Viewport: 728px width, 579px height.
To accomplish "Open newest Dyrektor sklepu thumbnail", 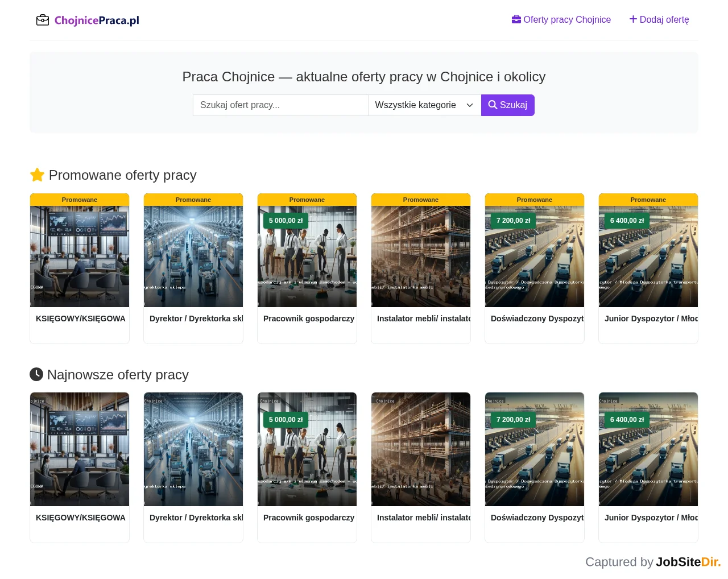I will 193,449.
